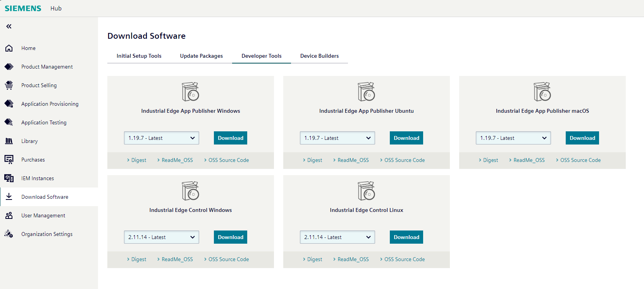This screenshot has height=289, width=644.
Task: Open Digest link for App Publisher Ubuntu
Action: [313, 160]
